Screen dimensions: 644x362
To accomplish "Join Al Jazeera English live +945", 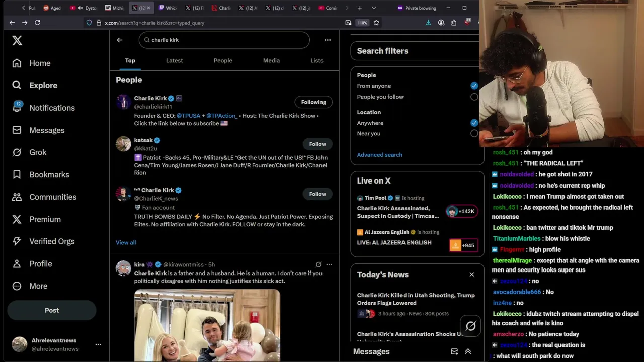I will point(463,245).
